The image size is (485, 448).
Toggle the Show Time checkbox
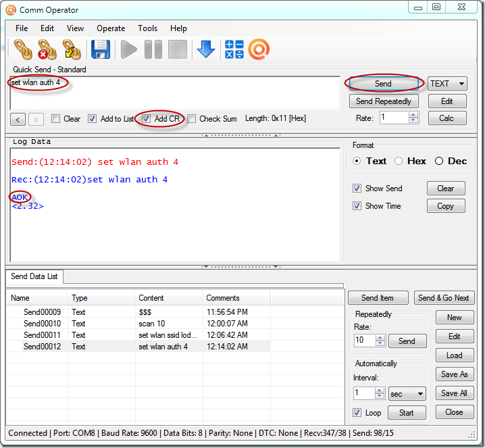[x=357, y=206]
